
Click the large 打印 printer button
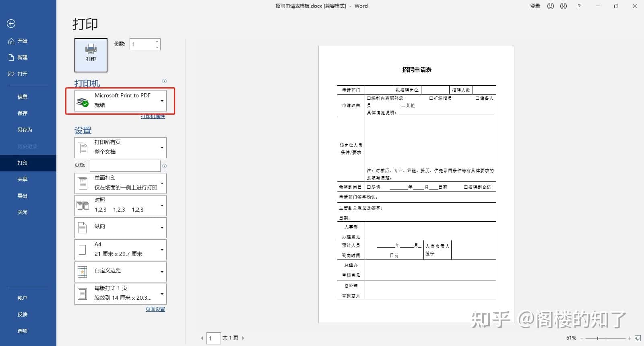click(x=91, y=55)
